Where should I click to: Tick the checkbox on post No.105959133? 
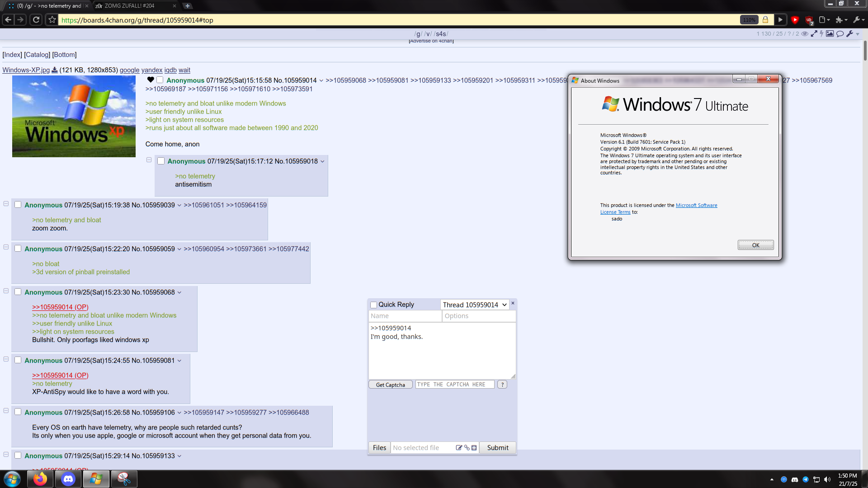[x=18, y=455]
